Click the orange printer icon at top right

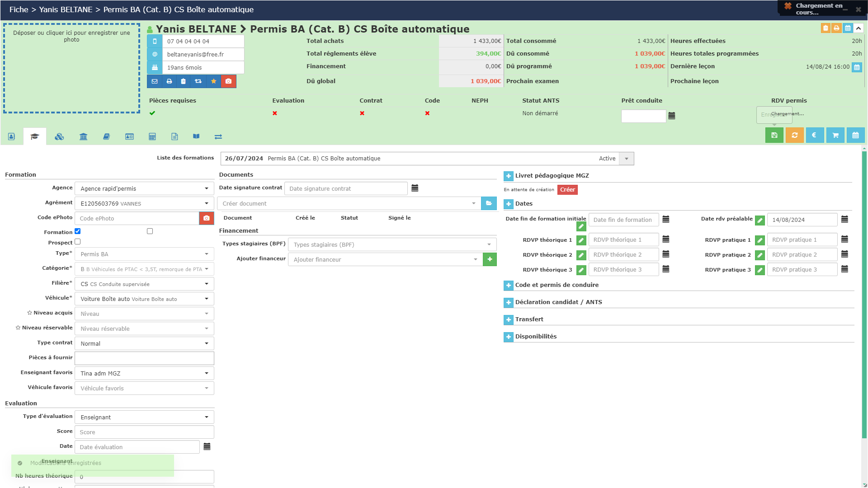(836, 28)
